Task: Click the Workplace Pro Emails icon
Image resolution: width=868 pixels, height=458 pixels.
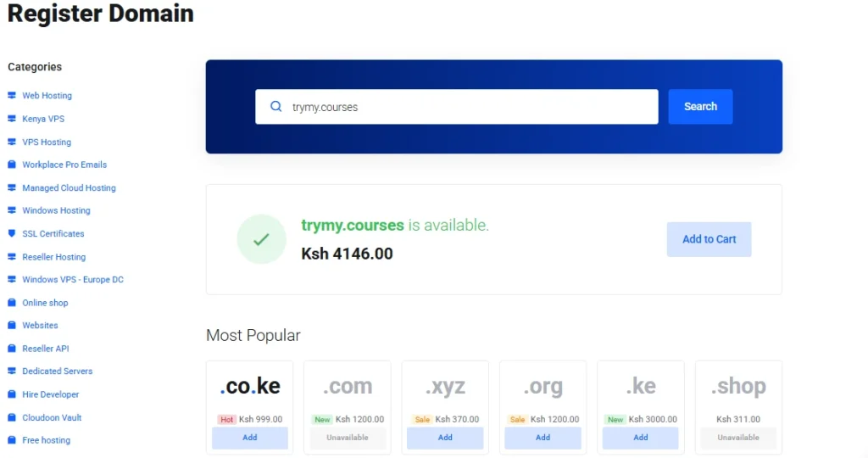Action: pyautogui.click(x=12, y=165)
